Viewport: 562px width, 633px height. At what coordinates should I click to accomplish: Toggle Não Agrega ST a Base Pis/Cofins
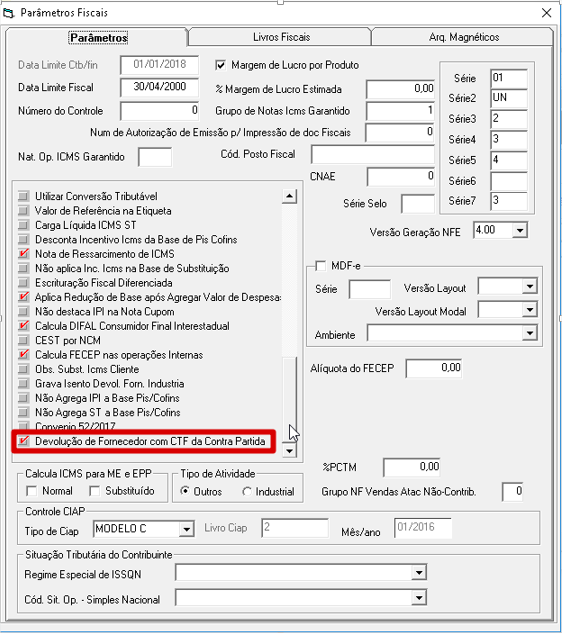pos(23,413)
